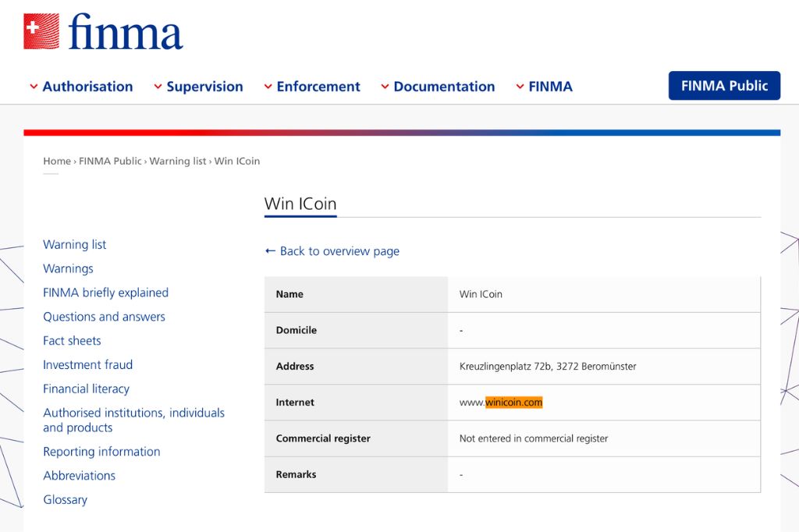Screen dimensions: 799x532
Task: Click Win ICoin in the breadcrumb
Action: (x=237, y=161)
